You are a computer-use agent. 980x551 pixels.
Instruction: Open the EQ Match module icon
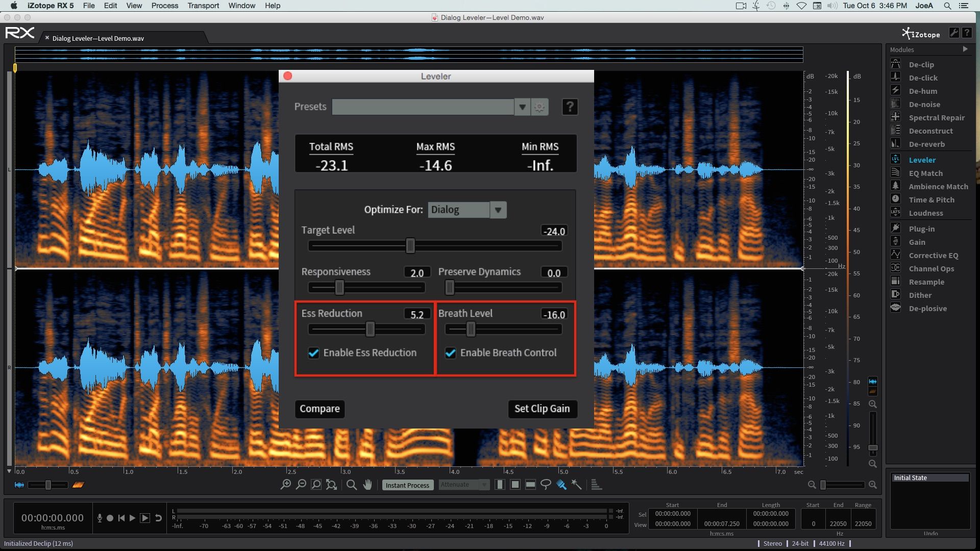pos(895,172)
